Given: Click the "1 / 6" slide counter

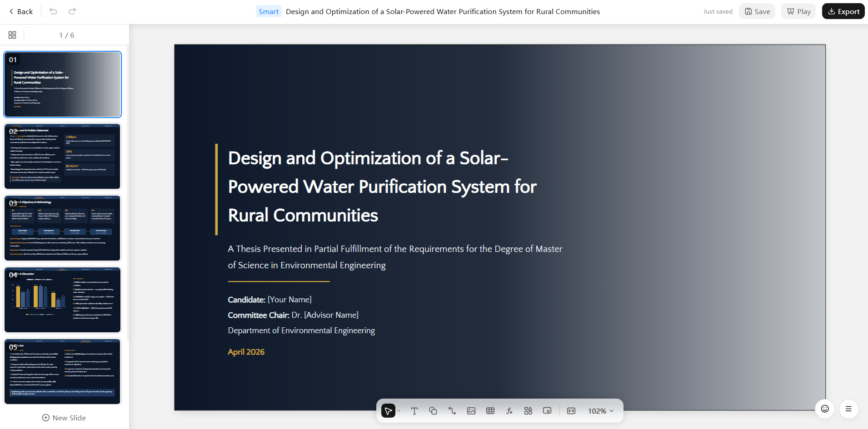Looking at the screenshot, I should click(66, 35).
